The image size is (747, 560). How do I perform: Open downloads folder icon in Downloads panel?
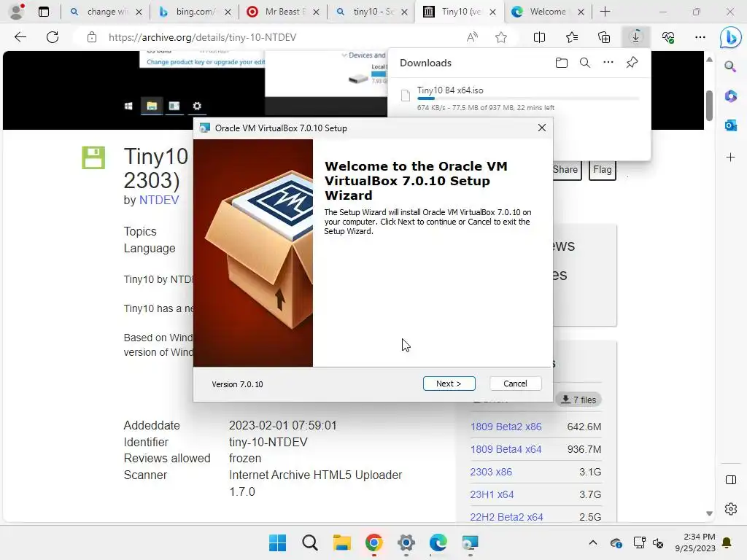coord(561,63)
